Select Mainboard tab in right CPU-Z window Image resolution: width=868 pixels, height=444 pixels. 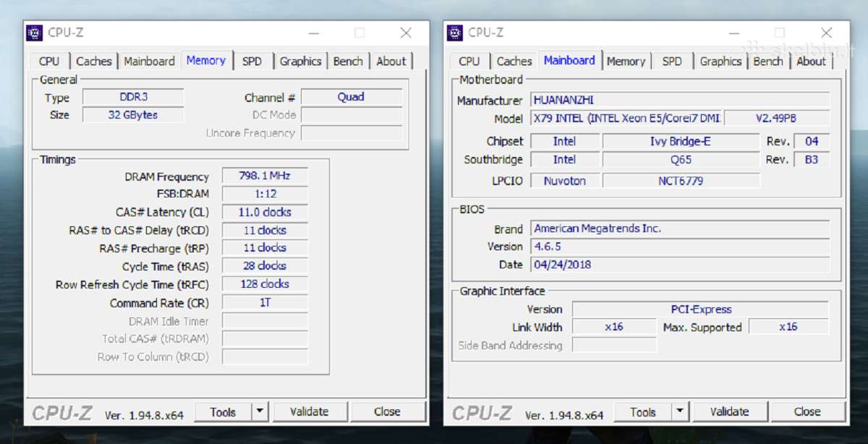pyautogui.click(x=569, y=61)
